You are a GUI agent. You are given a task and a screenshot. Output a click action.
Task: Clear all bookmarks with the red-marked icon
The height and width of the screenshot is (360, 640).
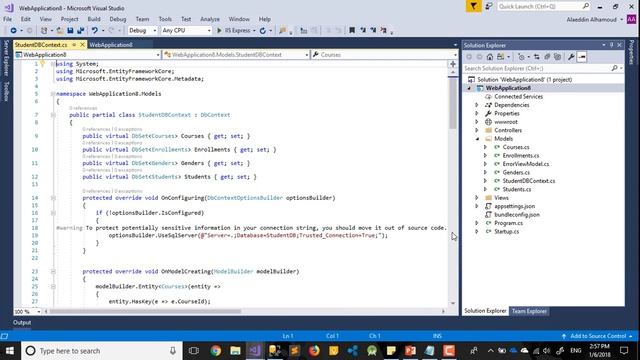tap(384, 30)
